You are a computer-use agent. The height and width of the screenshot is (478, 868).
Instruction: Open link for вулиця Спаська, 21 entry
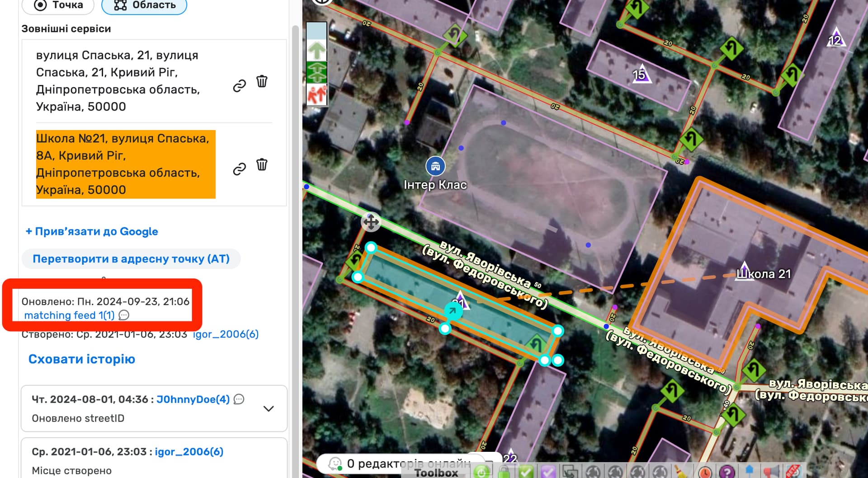coord(239,86)
